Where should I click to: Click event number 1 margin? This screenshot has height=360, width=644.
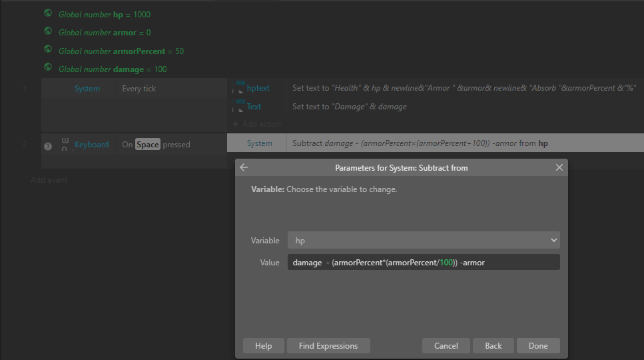[25, 89]
